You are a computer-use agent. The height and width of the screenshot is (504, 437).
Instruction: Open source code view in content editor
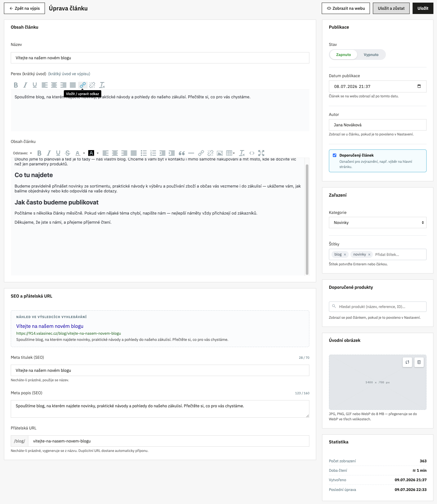252,153
